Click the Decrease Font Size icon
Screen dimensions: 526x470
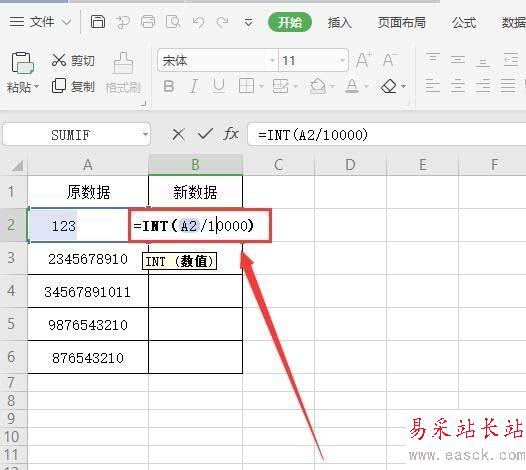(x=390, y=60)
